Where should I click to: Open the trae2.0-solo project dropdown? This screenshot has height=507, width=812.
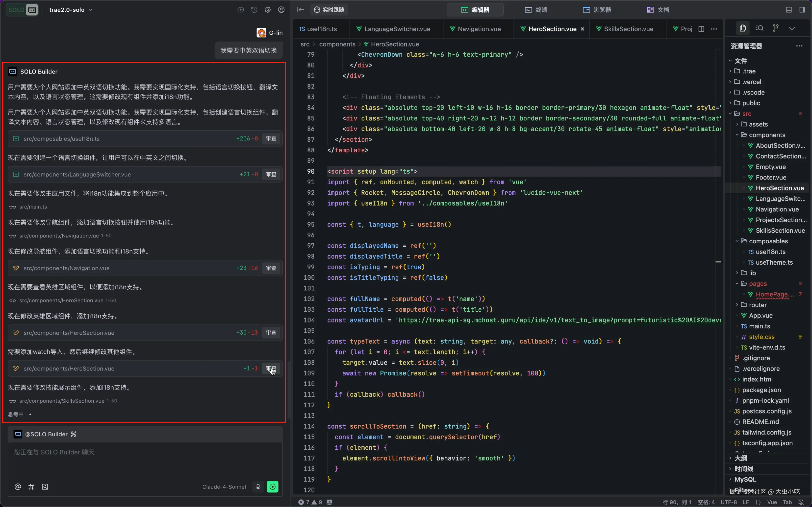click(x=71, y=10)
